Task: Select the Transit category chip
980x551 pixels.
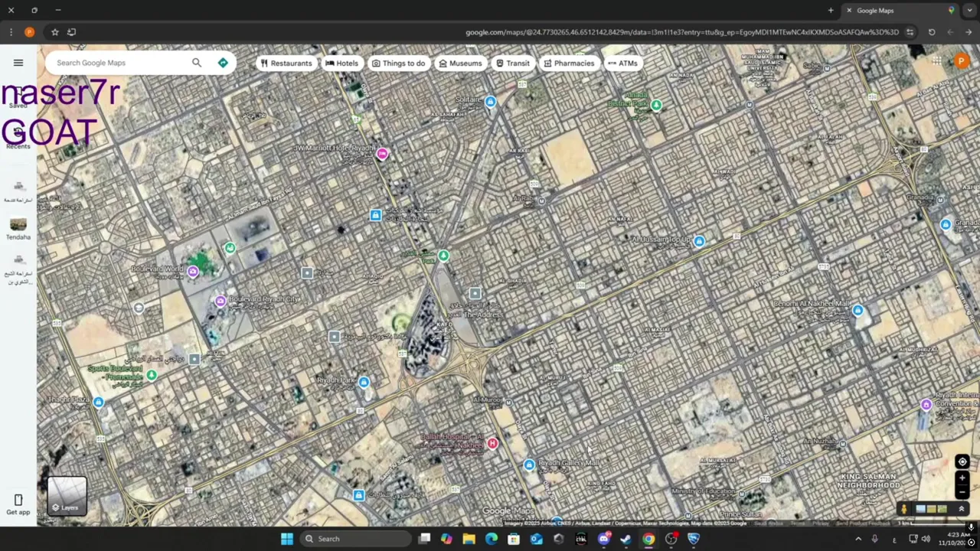Action: (x=512, y=64)
